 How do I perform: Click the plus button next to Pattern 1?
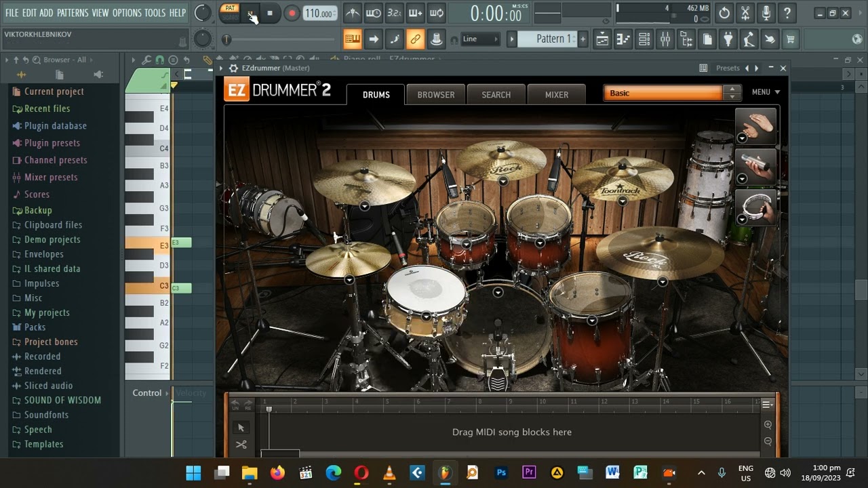pos(583,39)
